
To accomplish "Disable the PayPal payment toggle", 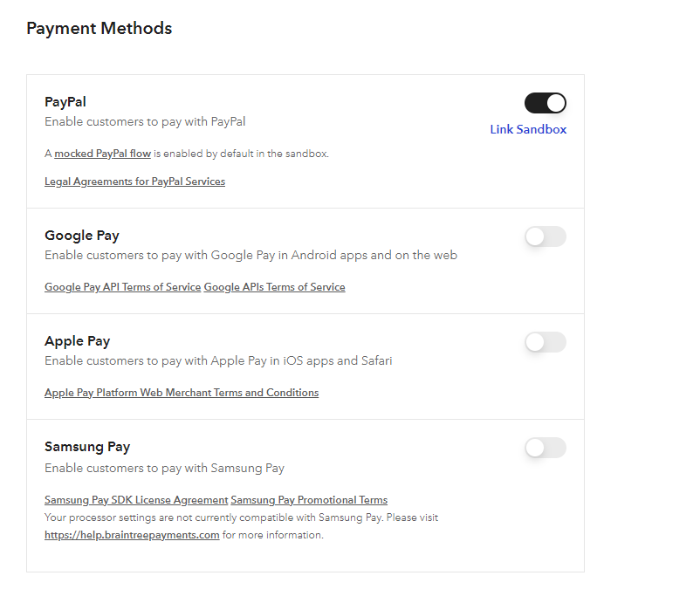I will [546, 103].
